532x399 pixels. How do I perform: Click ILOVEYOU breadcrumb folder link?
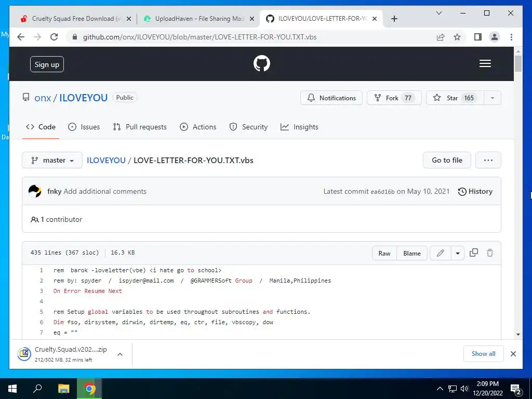106,160
